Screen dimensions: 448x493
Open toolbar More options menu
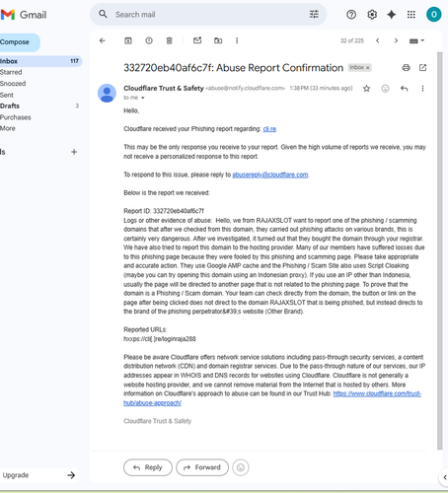pos(237,40)
